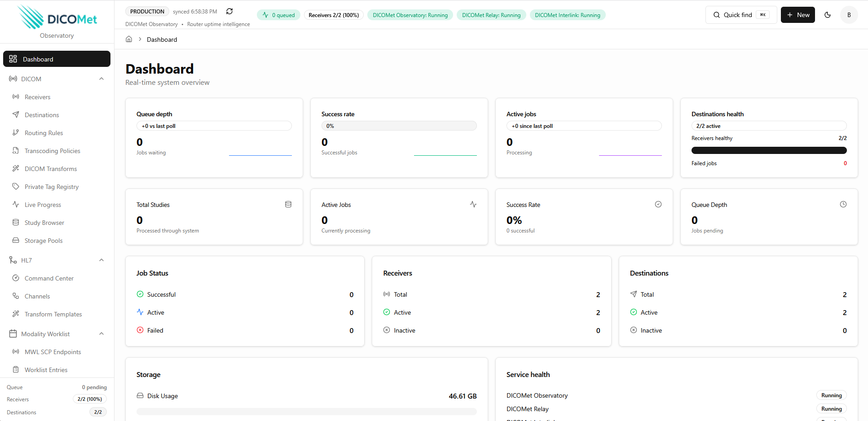Select Dashboard in the breadcrumb
This screenshot has height=421, width=868.
[162, 39]
